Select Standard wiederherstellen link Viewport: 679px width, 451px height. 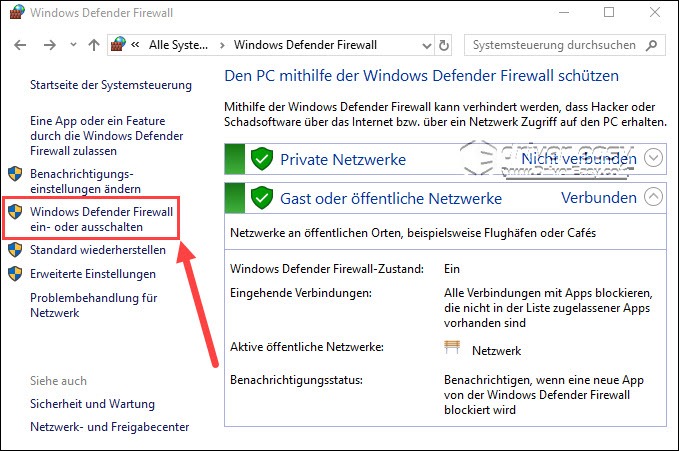(99, 249)
